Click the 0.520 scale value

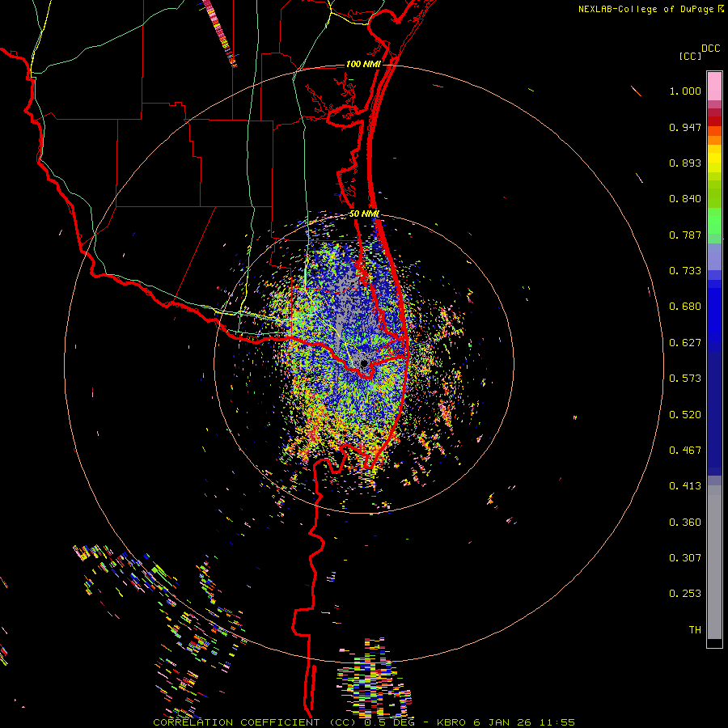(685, 415)
